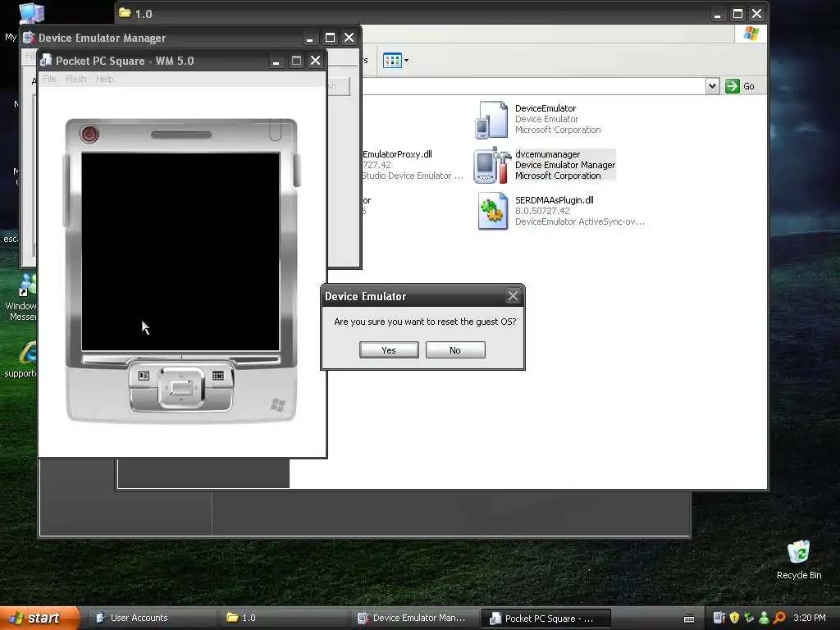This screenshot has width=840, height=630.
Task: Select the SERDMAAsPlugin.dll file icon
Action: click(492, 211)
